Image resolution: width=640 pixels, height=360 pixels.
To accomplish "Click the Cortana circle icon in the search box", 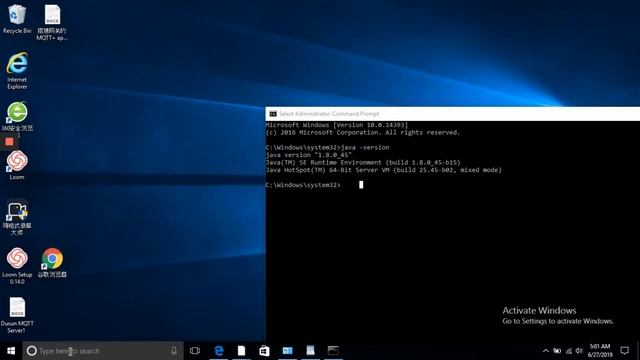I will (x=31, y=351).
